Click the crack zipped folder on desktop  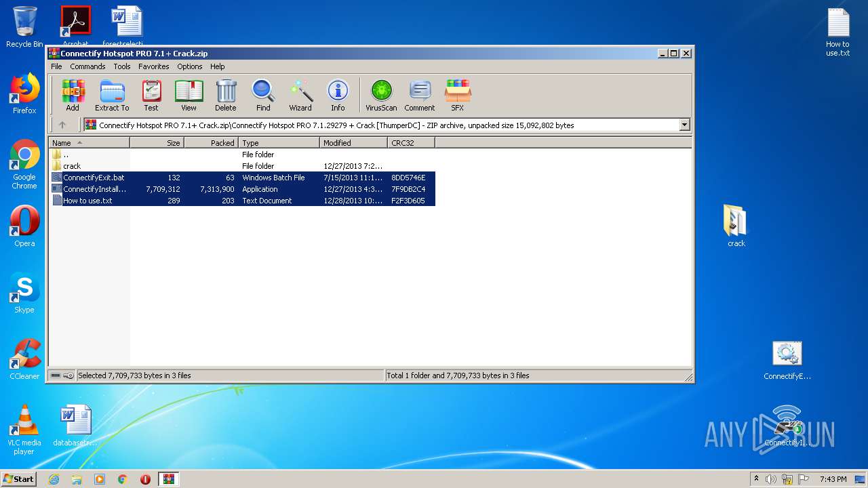(736, 226)
